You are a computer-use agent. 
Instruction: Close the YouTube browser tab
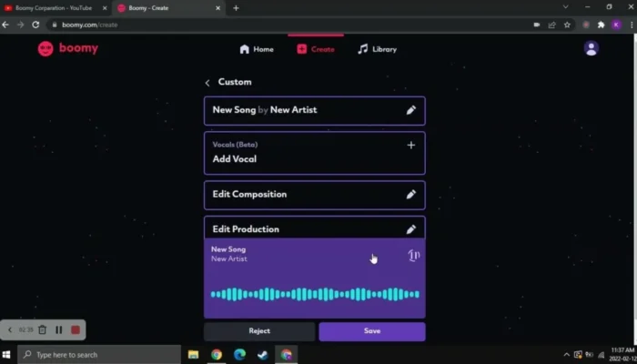point(105,7)
